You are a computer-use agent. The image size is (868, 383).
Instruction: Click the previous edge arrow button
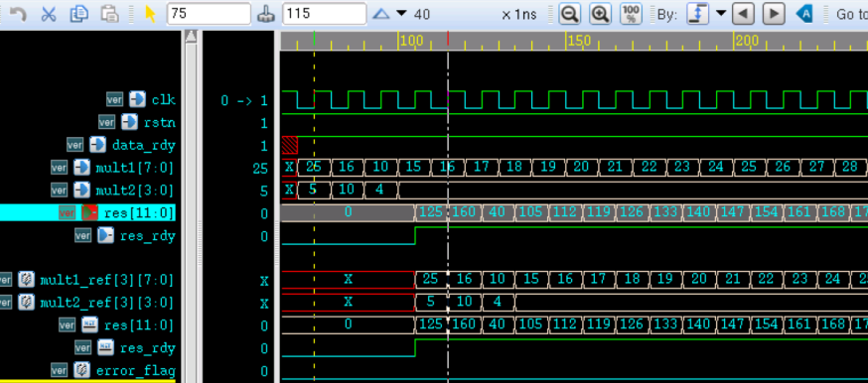coord(743,14)
